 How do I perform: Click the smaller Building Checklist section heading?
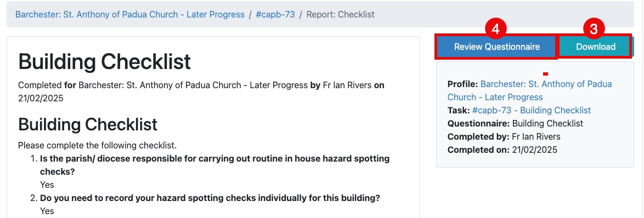coord(87,124)
